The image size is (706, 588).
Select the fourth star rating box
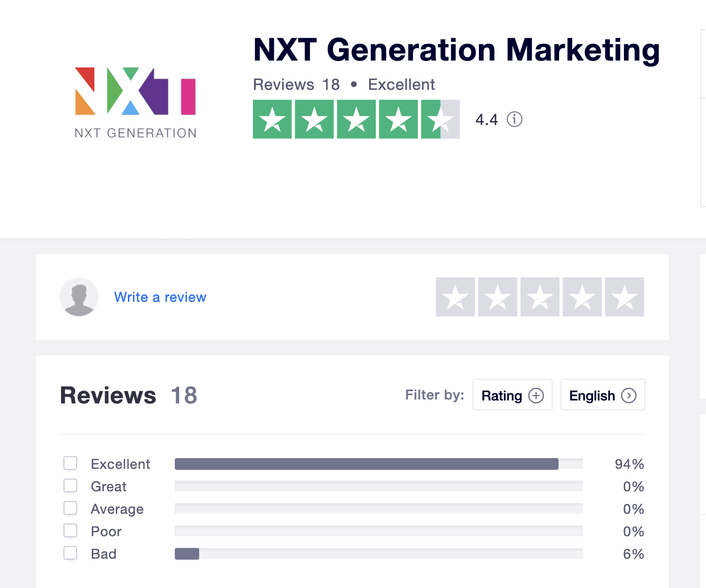coord(582,297)
